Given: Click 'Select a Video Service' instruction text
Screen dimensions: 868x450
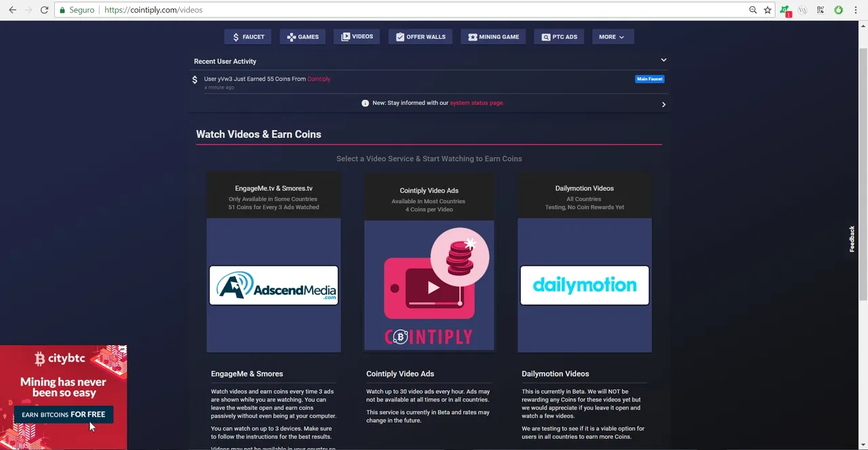Looking at the screenshot, I should pos(429,159).
